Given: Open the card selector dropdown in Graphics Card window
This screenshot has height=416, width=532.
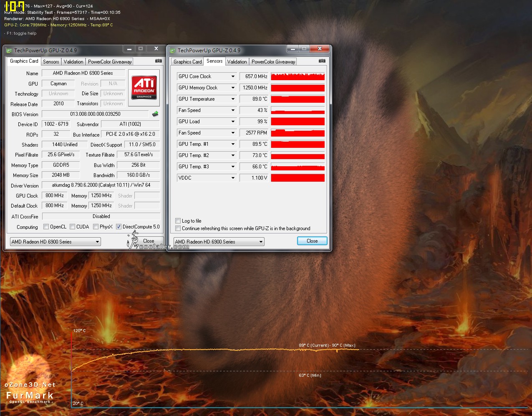Looking at the screenshot, I should (55, 242).
